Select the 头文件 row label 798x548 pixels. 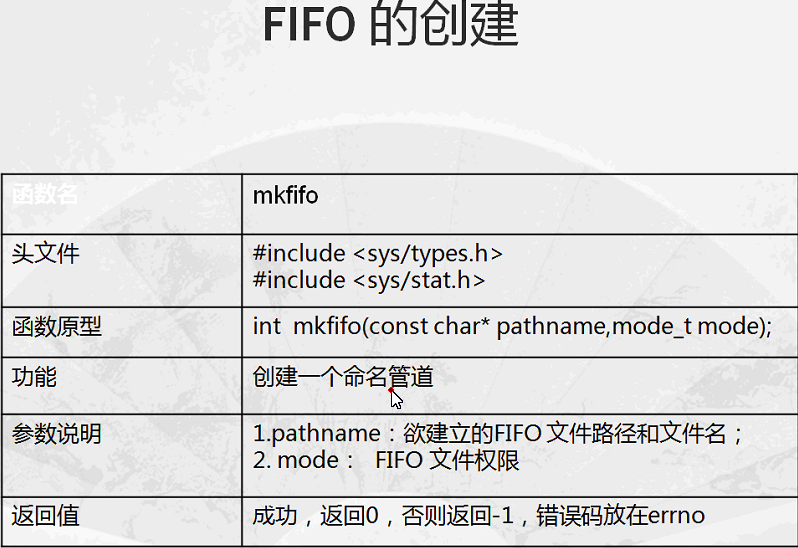click(x=45, y=253)
